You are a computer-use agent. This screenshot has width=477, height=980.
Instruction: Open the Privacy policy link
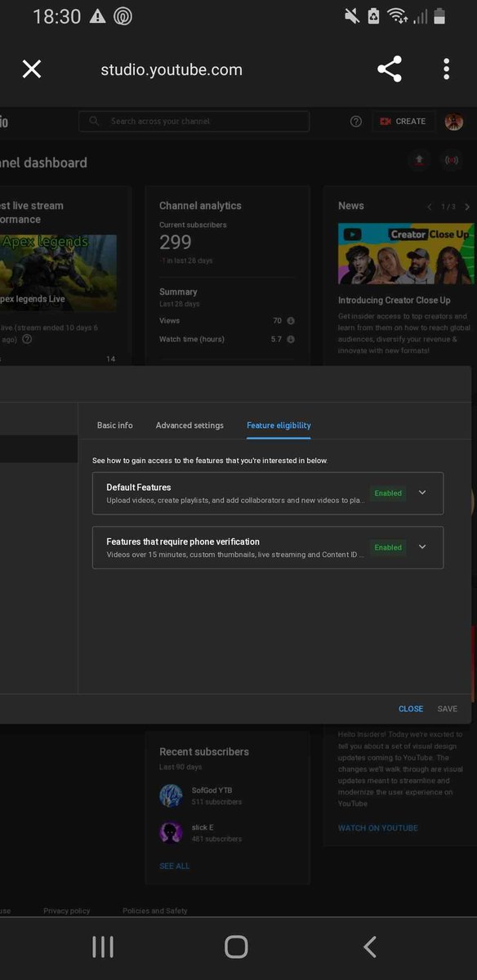click(67, 911)
